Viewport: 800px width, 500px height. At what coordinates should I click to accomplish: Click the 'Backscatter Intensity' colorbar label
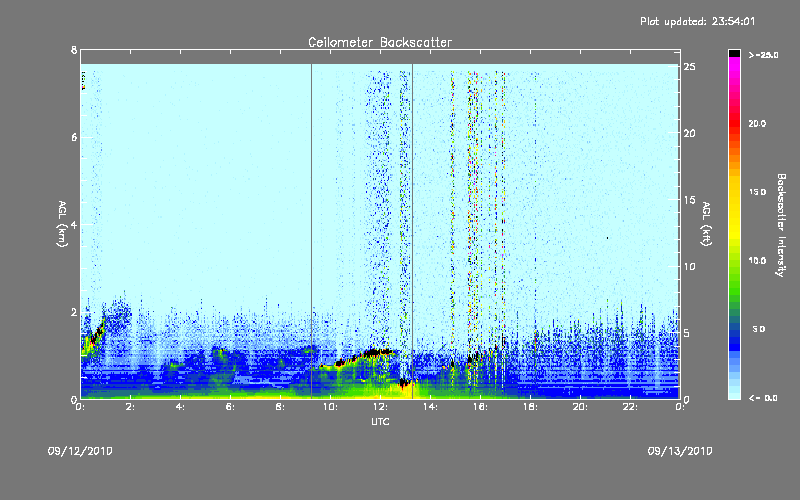point(781,225)
